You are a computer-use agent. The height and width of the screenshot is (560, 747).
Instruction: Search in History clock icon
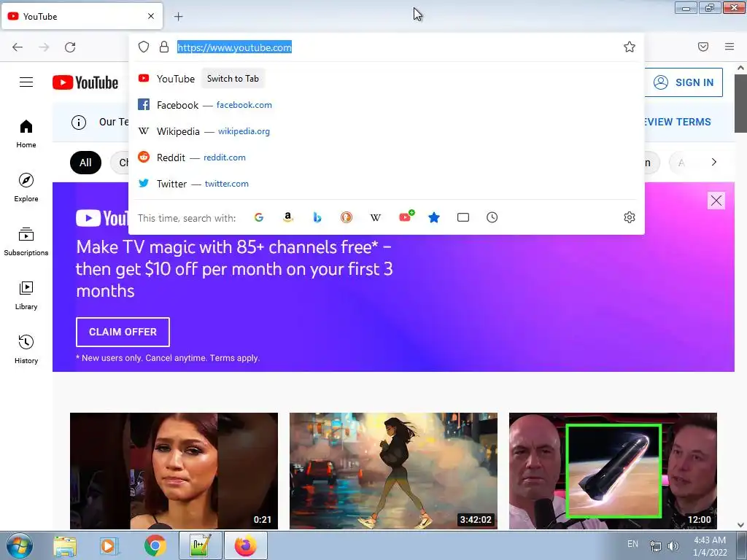[x=492, y=217]
